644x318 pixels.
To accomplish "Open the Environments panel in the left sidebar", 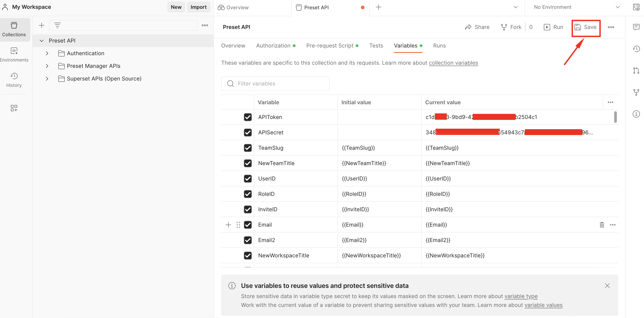I will coord(14,55).
